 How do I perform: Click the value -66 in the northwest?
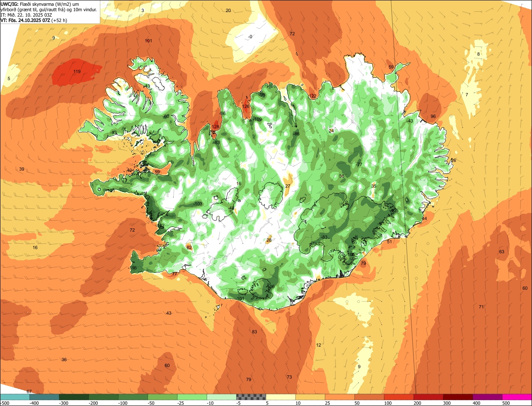(222, 113)
